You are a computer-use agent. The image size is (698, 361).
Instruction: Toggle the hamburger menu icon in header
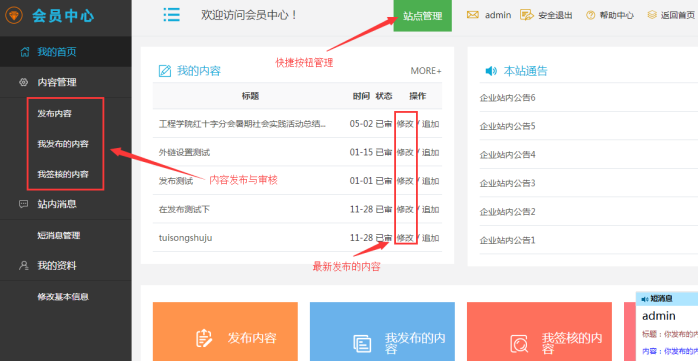171,15
